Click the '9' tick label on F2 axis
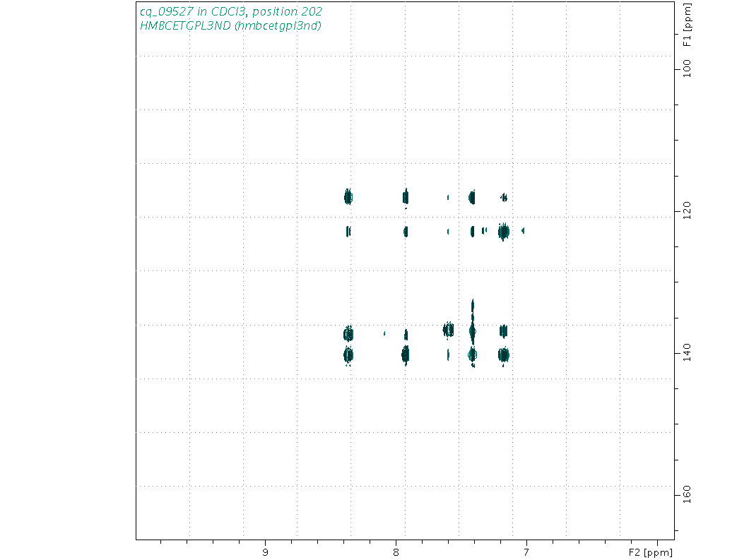This screenshot has width=749, height=560. coord(265,552)
